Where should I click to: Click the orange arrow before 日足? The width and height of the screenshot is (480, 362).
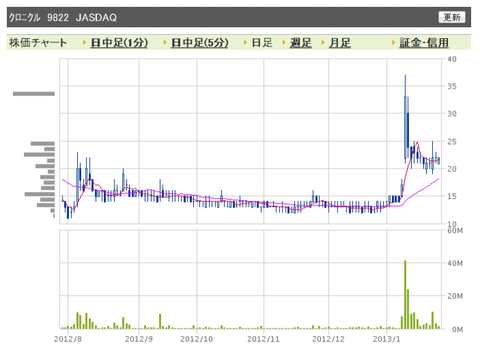pyautogui.click(x=245, y=43)
